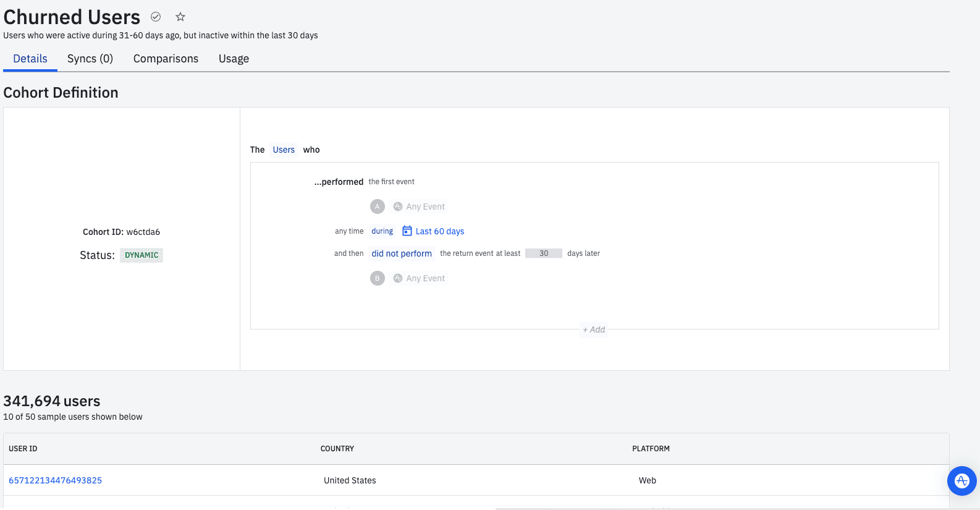Click the star favorite icon
980x510 pixels.
click(180, 17)
